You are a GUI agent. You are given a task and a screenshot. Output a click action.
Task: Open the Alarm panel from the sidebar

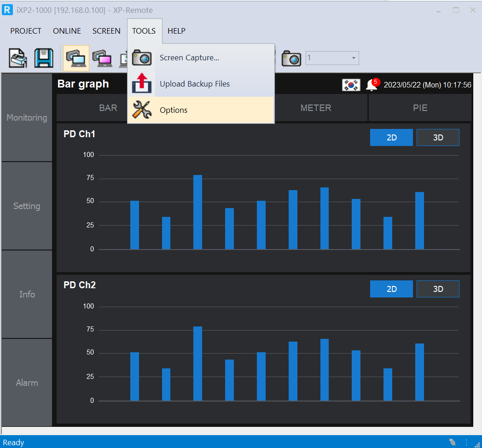[x=27, y=383]
